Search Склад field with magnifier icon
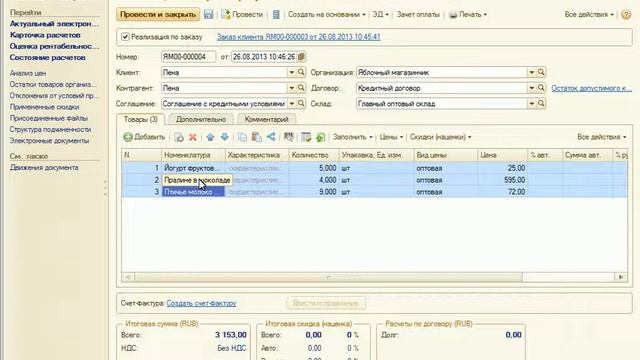 (541, 104)
